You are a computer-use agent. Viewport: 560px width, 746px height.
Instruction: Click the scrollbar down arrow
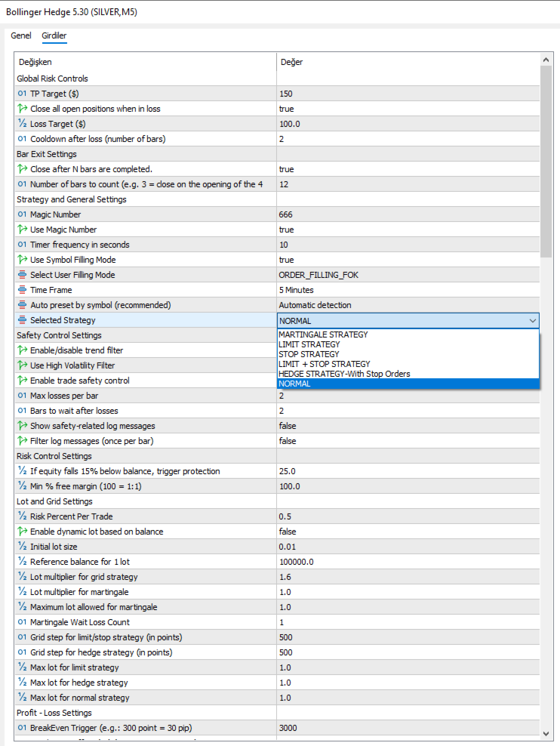tap(546, 734)
